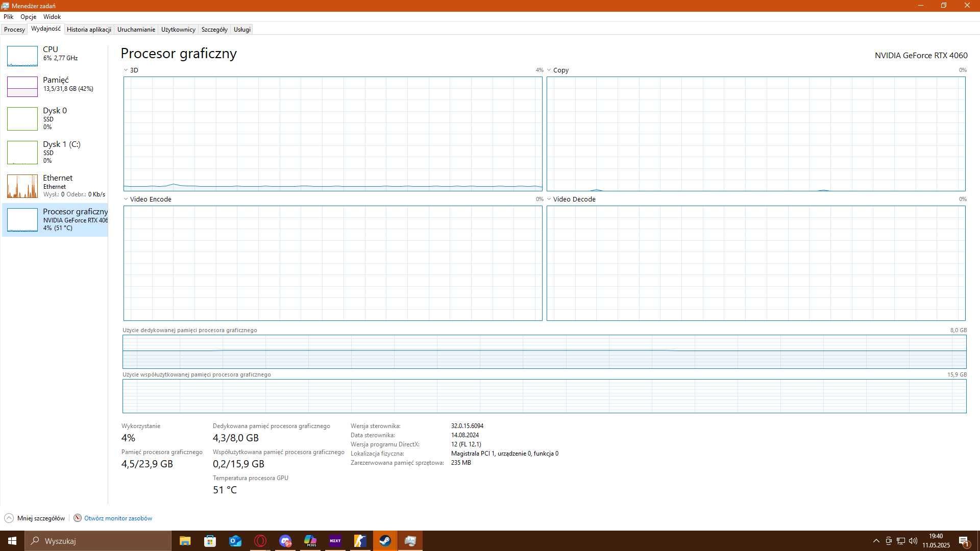Switch to the Usługi tab

point(242,30)
